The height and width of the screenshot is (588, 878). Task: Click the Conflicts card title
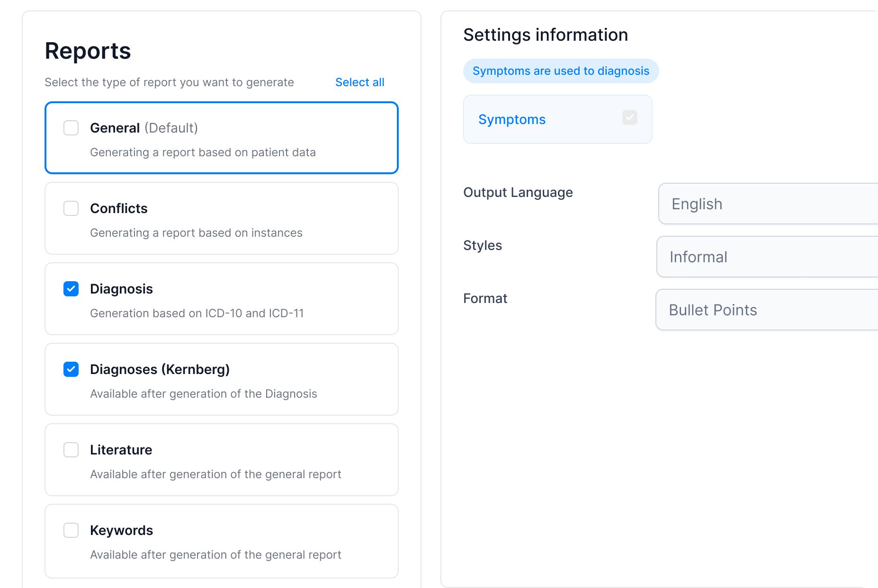coord(119,208)
